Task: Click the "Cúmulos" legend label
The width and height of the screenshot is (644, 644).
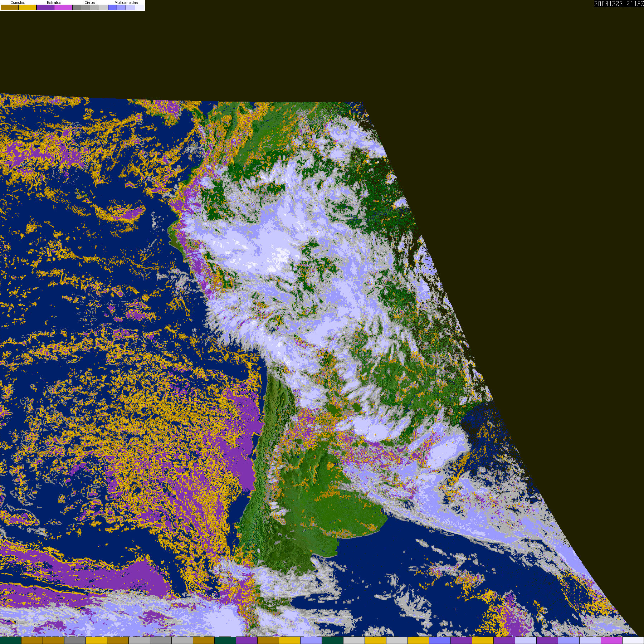Action: point(18,3)
